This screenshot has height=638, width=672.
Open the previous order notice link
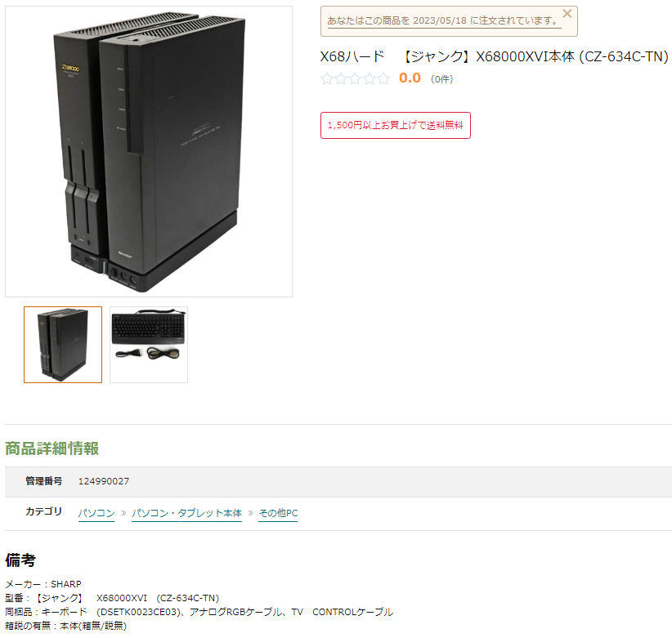click(444, 20)
